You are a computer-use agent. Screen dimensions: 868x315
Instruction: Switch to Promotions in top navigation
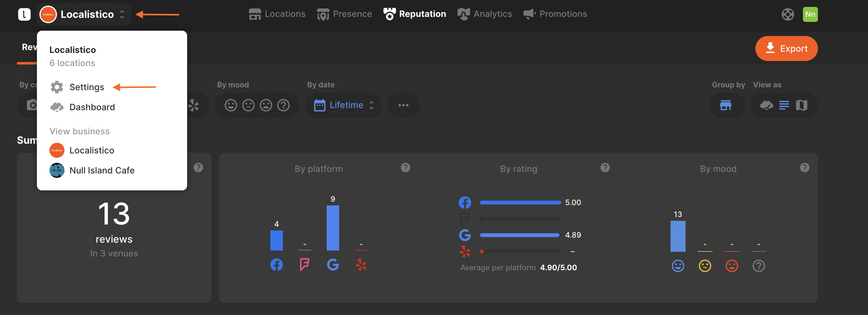[555, 14]
